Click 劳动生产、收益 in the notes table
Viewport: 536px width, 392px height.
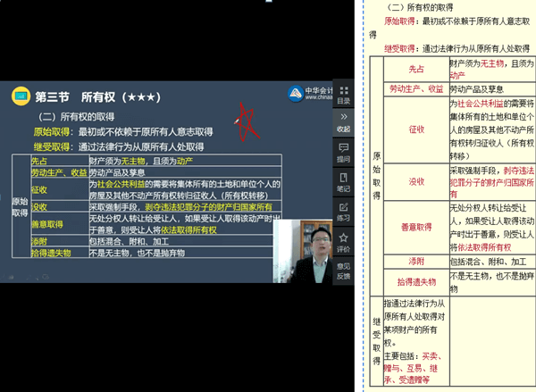pyautogui.click(x=415, y=89)
